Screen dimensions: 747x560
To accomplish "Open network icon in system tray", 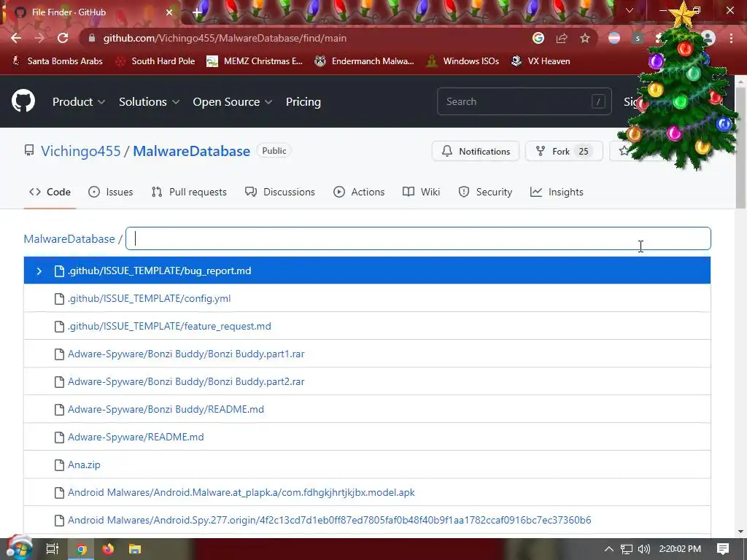I will point(627,549).
